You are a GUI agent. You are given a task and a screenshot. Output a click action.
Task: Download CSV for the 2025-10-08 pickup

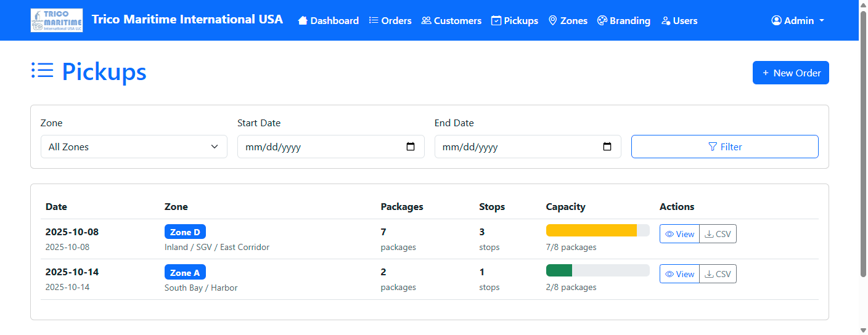[x=718, y=234]
